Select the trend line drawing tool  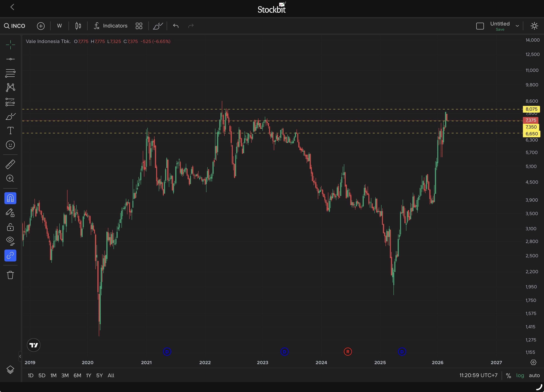pos(10,59)
